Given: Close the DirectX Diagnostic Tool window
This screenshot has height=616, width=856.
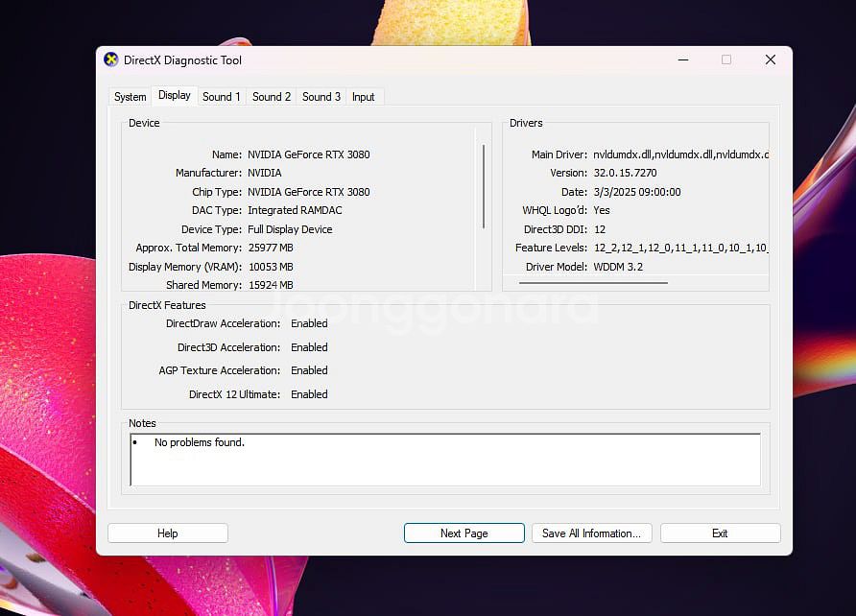Looking at the screenshot, I should click(771, 59).
